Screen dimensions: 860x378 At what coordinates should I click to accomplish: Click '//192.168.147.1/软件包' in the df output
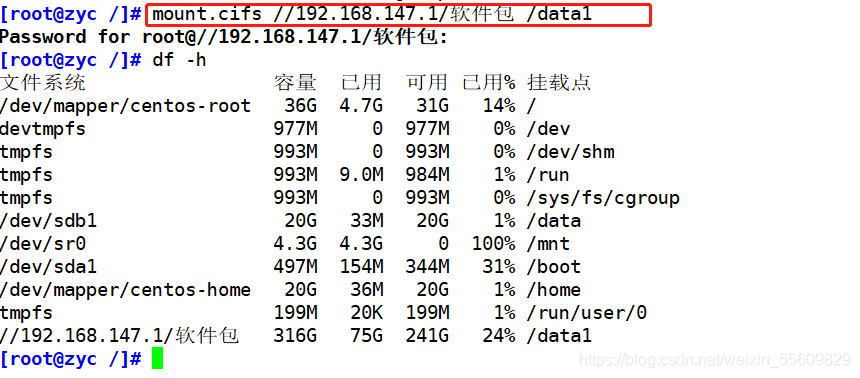tap(120, 336)
